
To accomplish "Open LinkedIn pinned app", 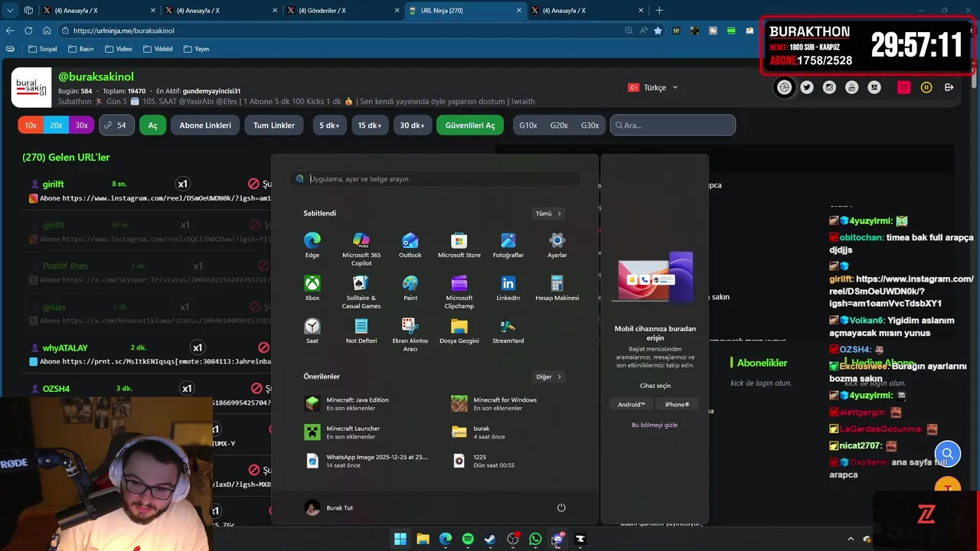I will coord(508,289).
